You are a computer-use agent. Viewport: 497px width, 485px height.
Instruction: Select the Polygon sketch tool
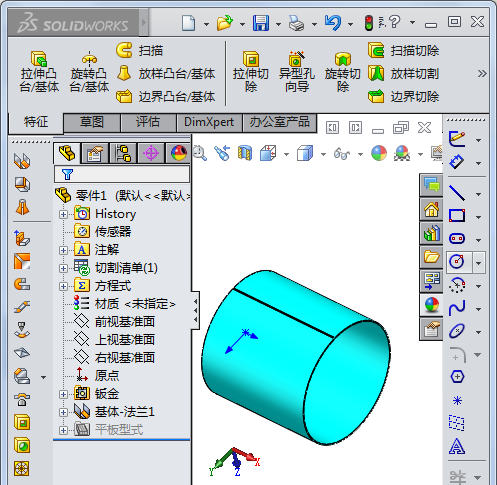(x=457, y=377)
